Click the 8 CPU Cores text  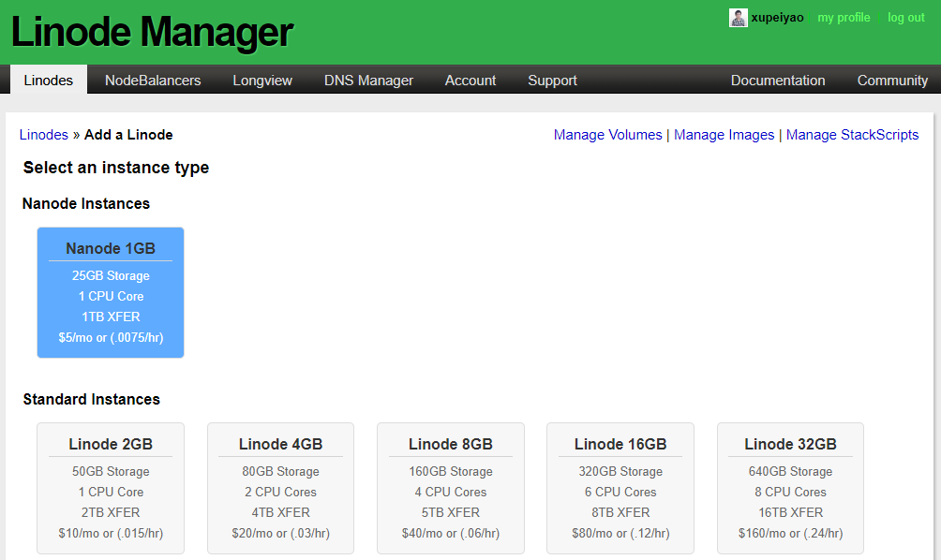click(x=790, y=492)
